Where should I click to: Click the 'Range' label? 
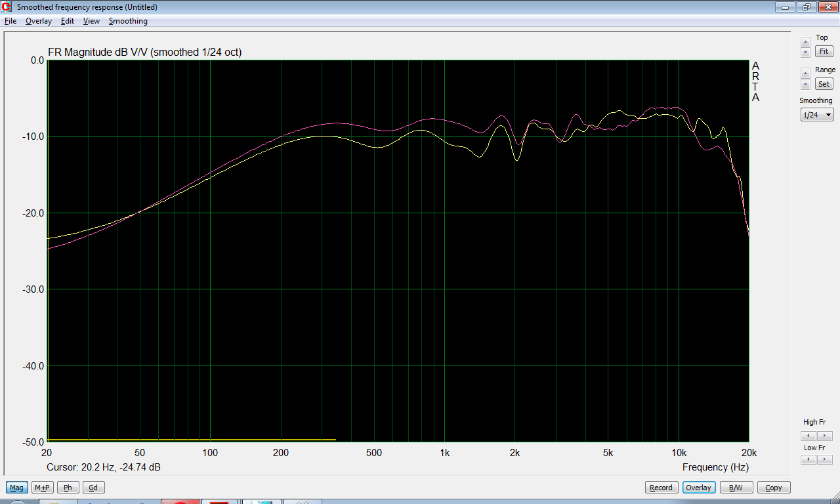coord(826,70)
